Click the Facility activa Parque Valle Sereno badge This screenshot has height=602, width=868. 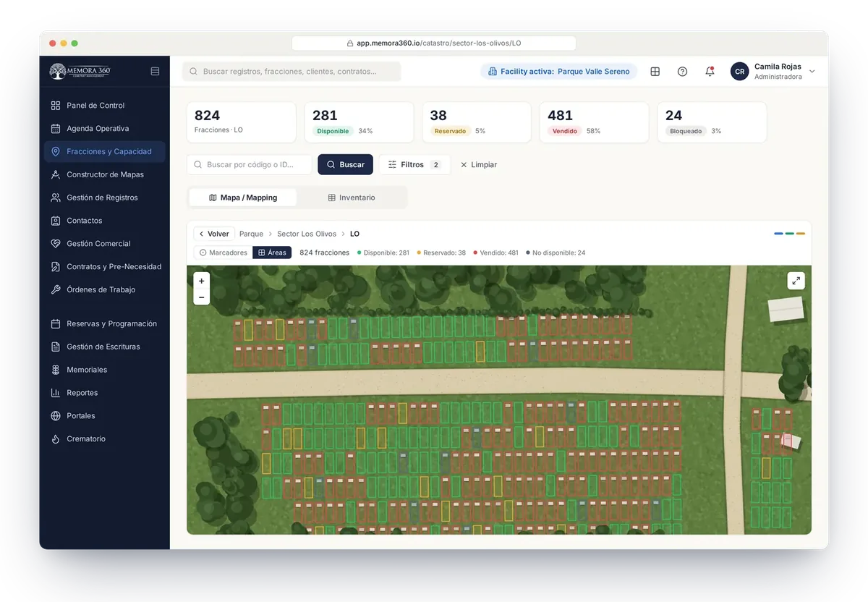(x=558, y=72)
